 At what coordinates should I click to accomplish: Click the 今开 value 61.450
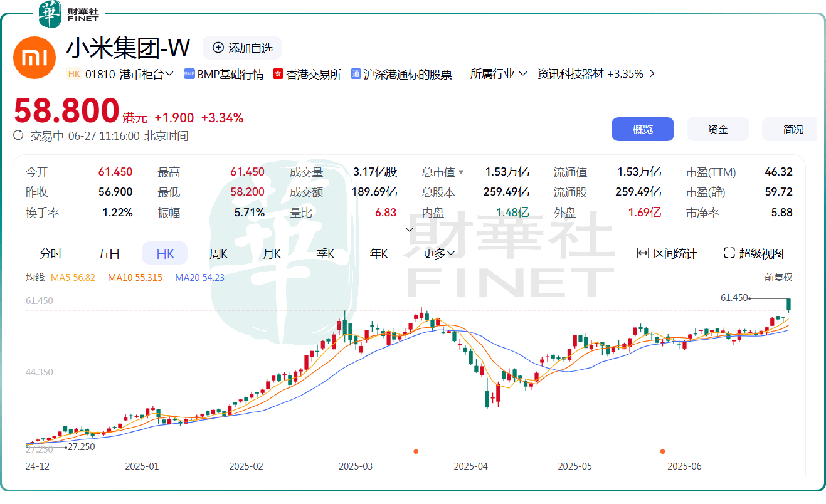tap(115, 172)
